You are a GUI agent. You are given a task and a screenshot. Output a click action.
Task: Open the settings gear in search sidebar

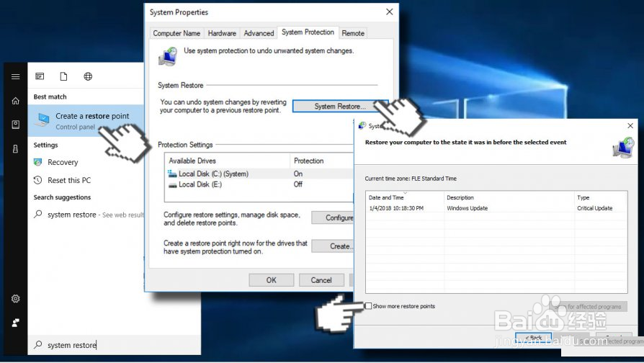click(x=16, y=298)
